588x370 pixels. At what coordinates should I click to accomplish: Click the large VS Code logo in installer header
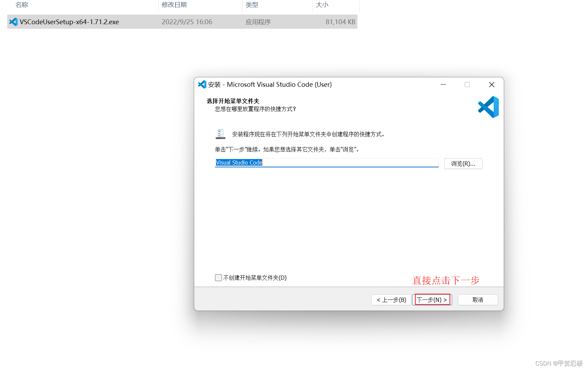click(x=488, y=107)
